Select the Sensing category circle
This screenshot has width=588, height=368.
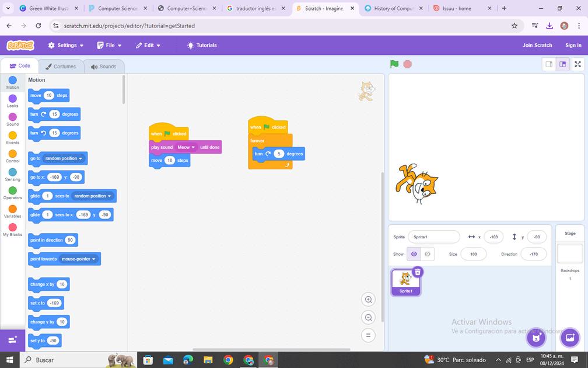coord(12,172)
